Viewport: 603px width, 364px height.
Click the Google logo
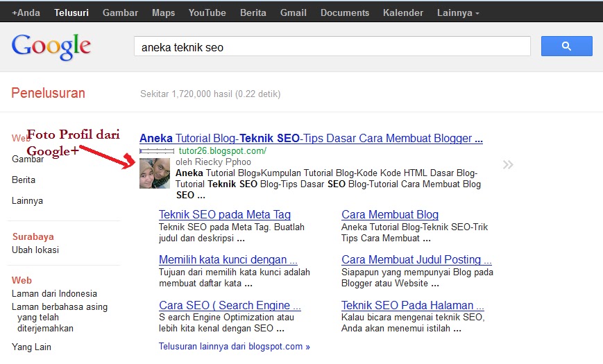[x=51, y=47]
